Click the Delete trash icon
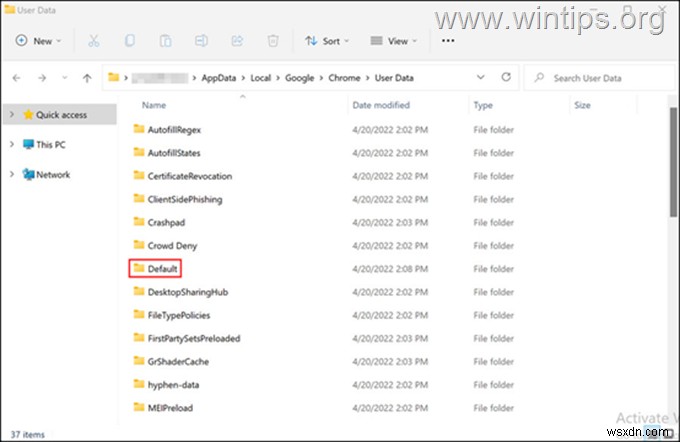This screenshot has height=442, width=680. pos(273,41)
